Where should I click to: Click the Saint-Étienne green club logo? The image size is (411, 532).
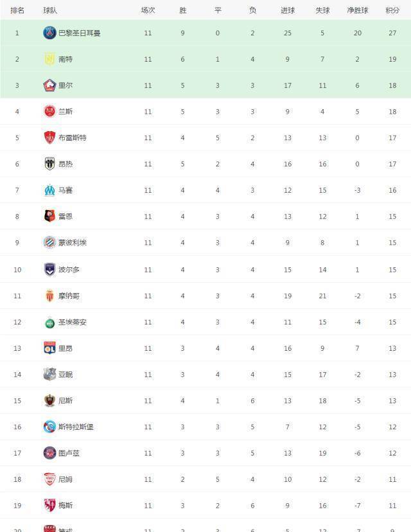tap(49, 322)
